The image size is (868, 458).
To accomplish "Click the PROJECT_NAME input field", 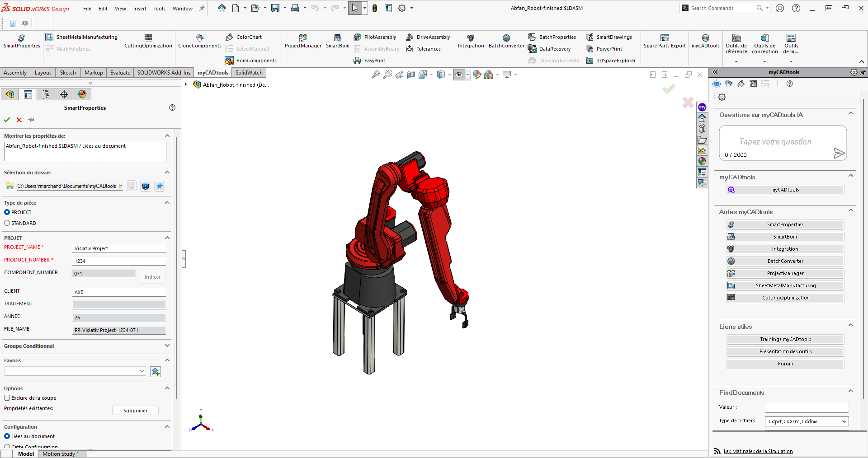I will (x=119, y=248).
